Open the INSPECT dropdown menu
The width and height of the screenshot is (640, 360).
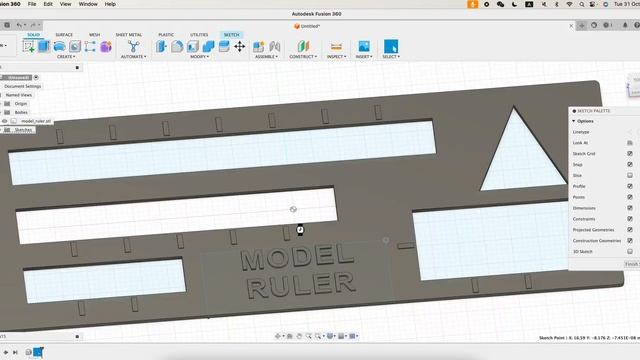click(x=336, y=57)
